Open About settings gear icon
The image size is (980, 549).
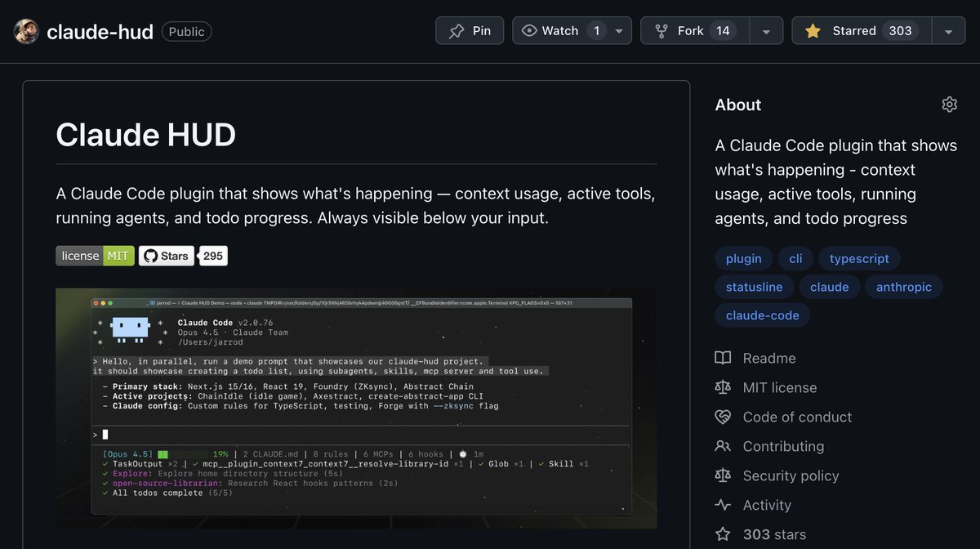[949, 105]
